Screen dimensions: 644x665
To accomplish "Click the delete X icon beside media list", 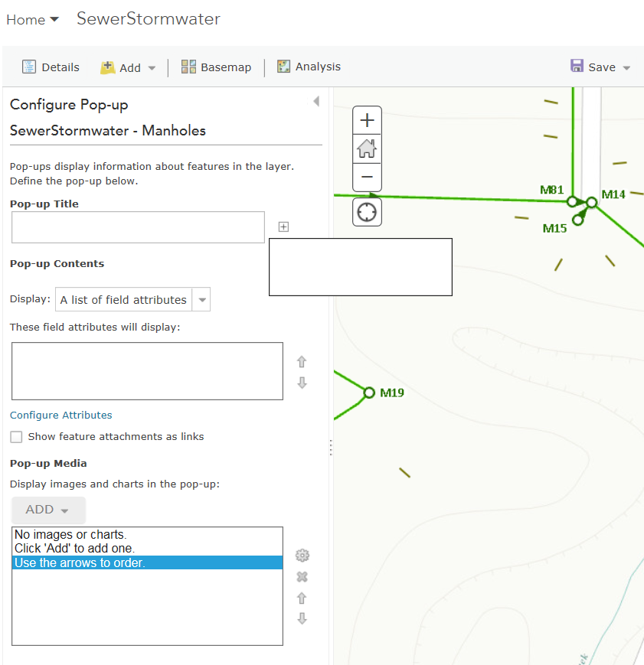I will click(x=302, y=577).
